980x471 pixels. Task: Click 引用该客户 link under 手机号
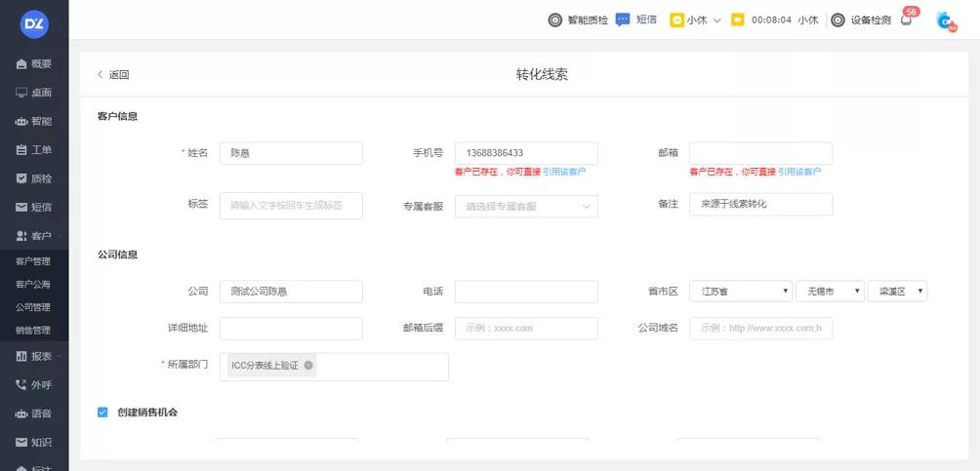point(564,172)
